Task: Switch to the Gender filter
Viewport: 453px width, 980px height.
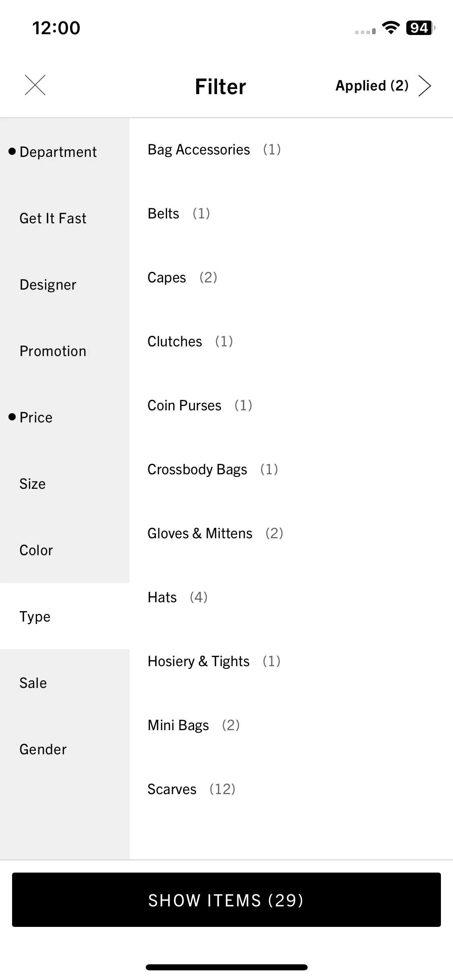Action: point(65,749)
